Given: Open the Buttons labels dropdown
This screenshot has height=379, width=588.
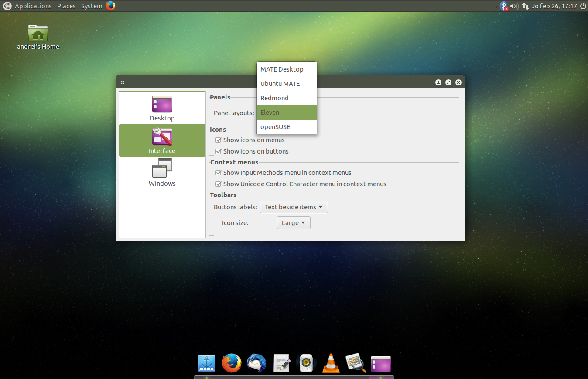Looking at the screenshot, I should pyautogui.click(x=294, y=207).
